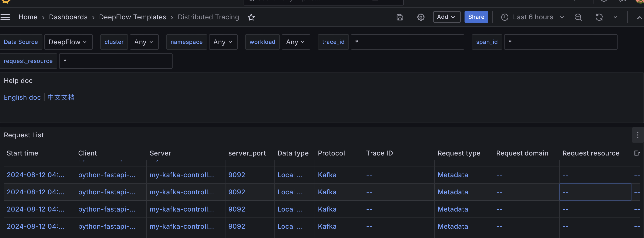Collapse the top navigation with the chevron
The width and height of the screenshot is (644, 238).
point(639,17)
